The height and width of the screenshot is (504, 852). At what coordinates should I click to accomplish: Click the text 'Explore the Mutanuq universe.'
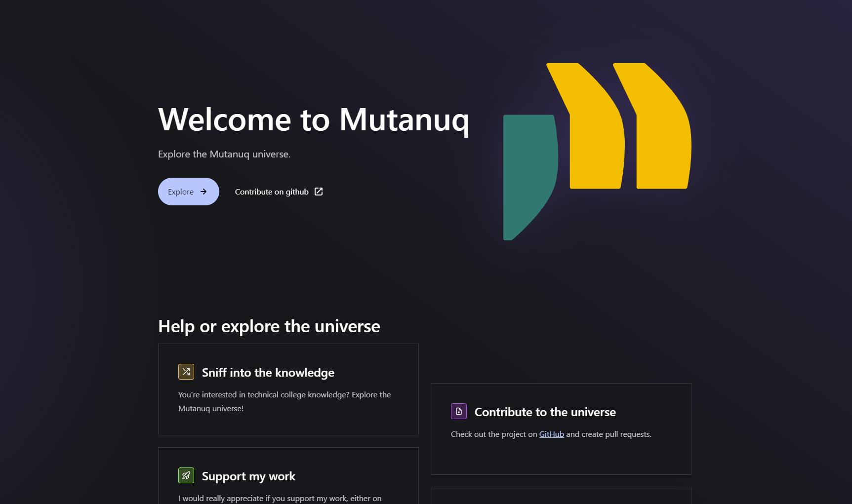pyautogui.click(x=224, y=154)
